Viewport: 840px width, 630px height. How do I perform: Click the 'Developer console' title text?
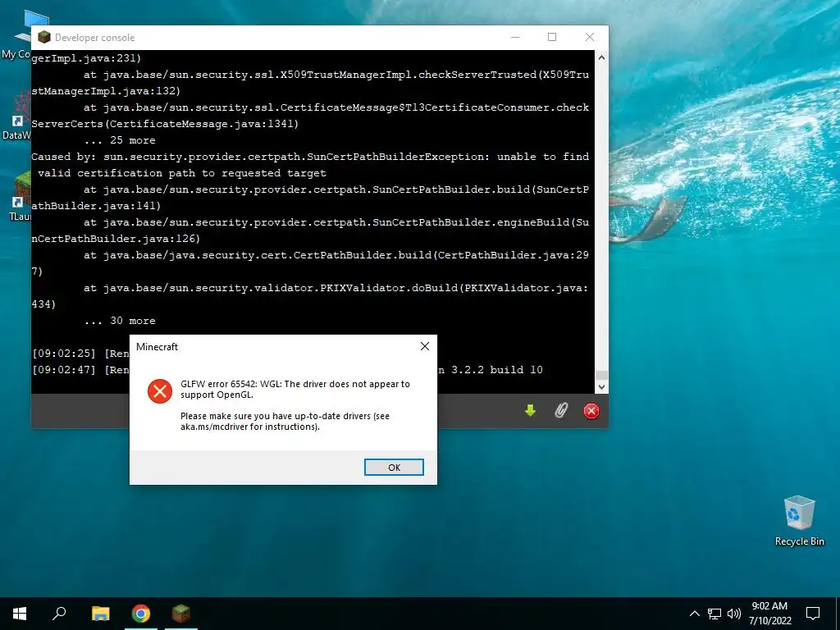point(95,38)
